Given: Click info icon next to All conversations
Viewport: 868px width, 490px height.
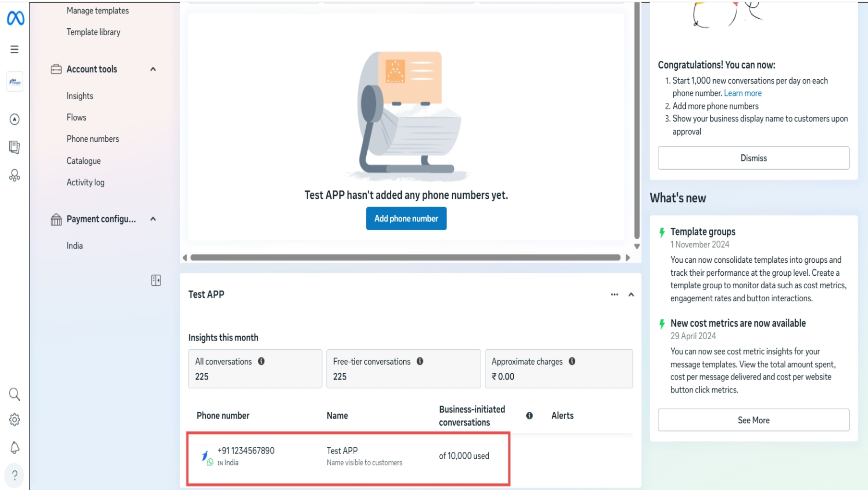Looking at the screenshot, I should (x=261, y=361).
